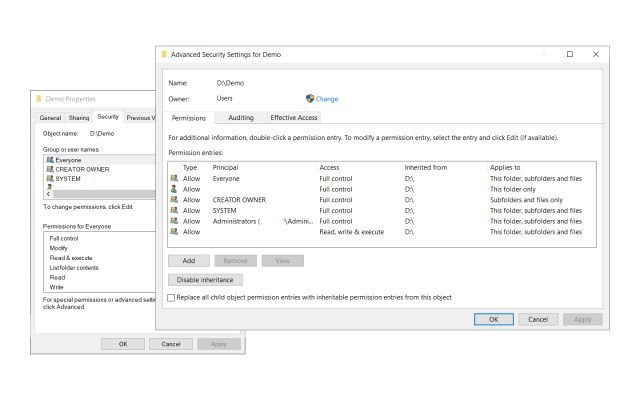Viewport: 640px width, 400px height.
Task: Click the left arrow of the group list scrollbar
Action: pyautogui.click(x=48, y=194)
